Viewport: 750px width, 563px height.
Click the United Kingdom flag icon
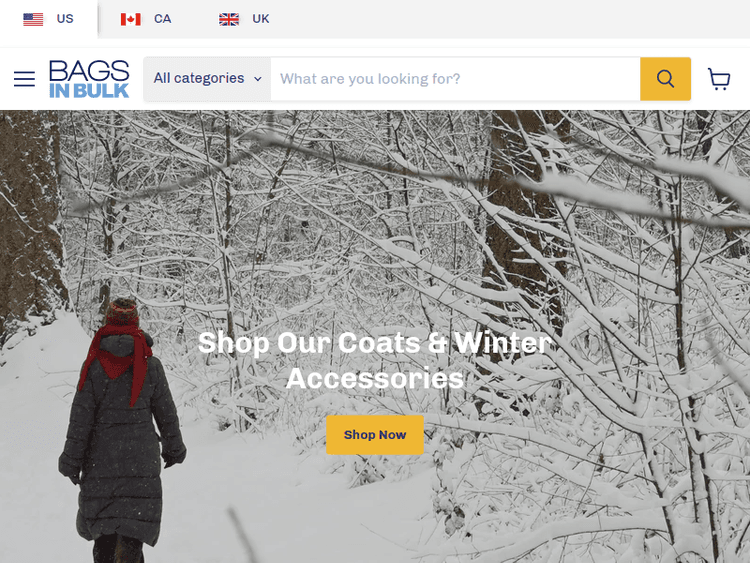tap(229, 19)
